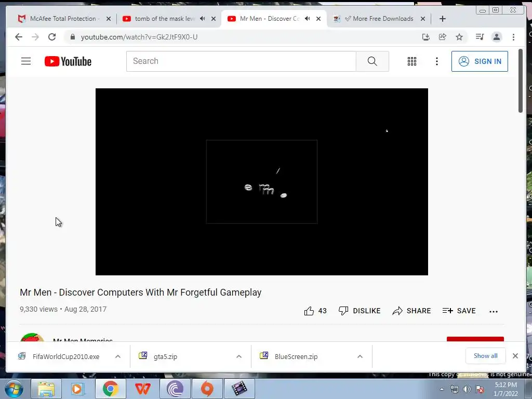Expand options for BlueScreen.zip
The height and width of the screenshot is (399, 532).
pos(360,356)
